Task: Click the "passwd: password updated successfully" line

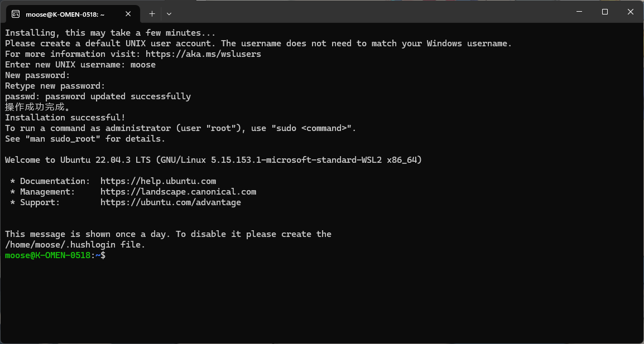Action: tap(98, 96)
